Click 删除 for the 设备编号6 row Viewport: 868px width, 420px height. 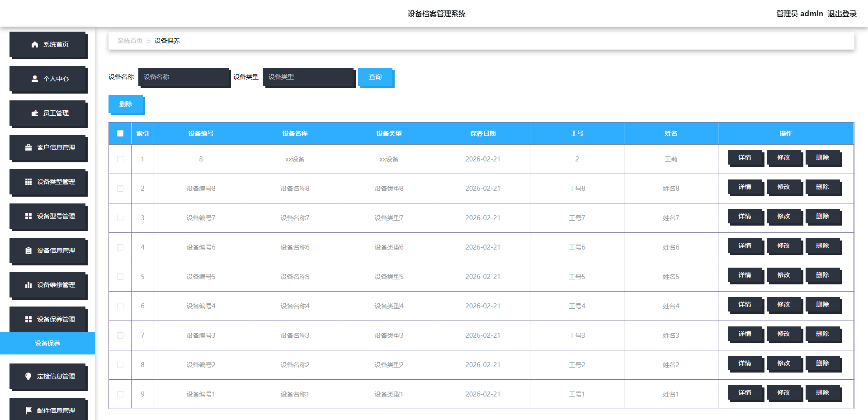[823, 246]
